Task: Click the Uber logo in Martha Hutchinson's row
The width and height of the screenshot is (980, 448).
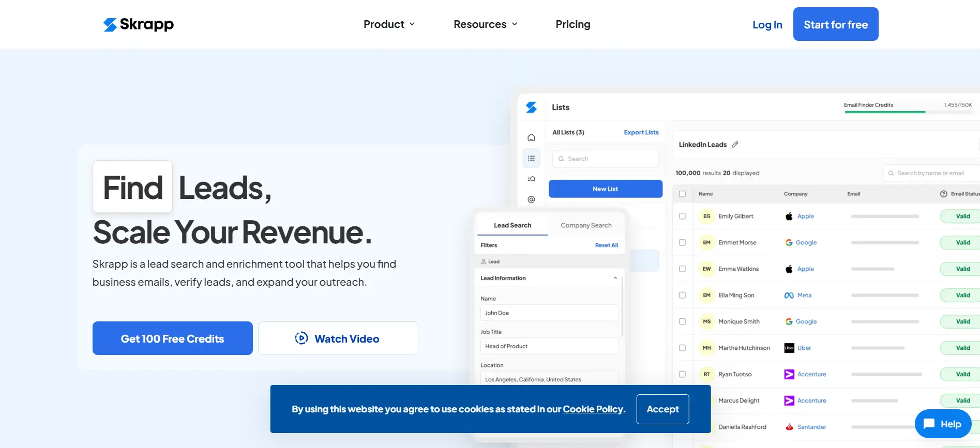Action: click(789, 348)
